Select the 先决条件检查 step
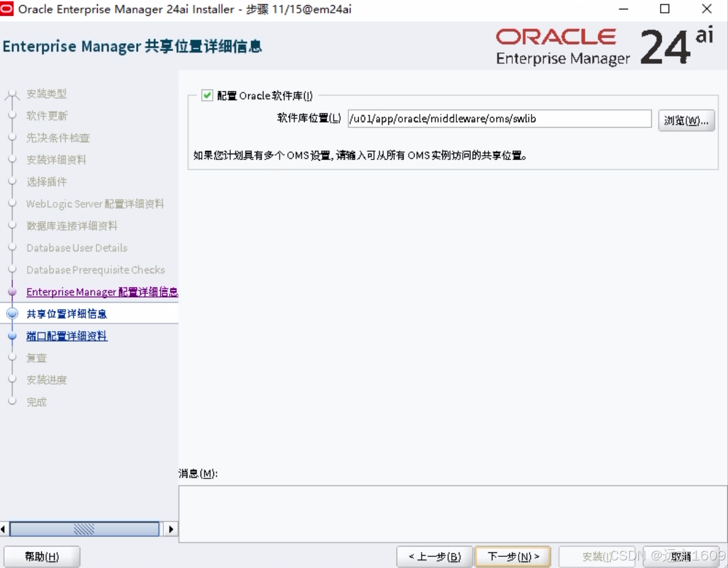728x568 pixels. coord(59,138)
